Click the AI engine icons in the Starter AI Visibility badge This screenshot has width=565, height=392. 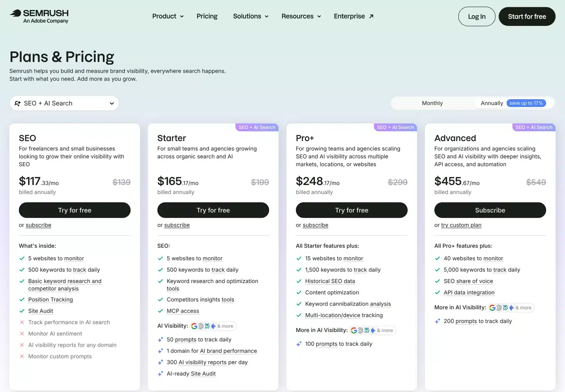pyautogui.click(x=203, y=326)
